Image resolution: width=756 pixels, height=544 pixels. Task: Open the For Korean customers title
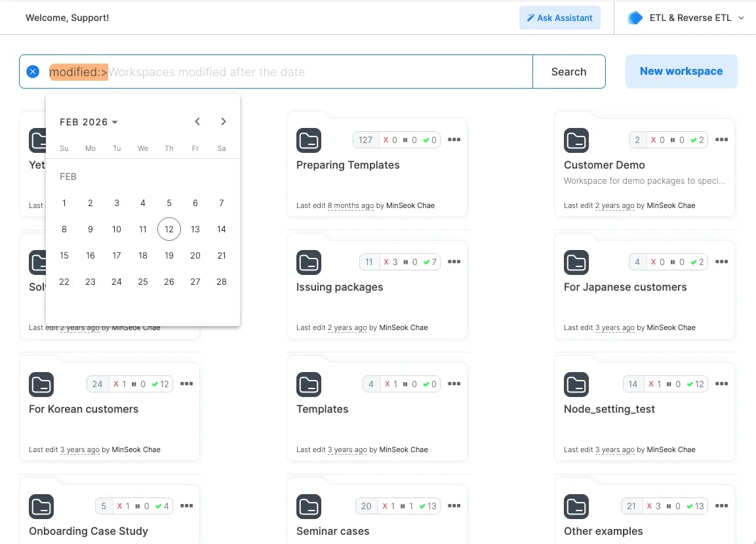[83, 409]
